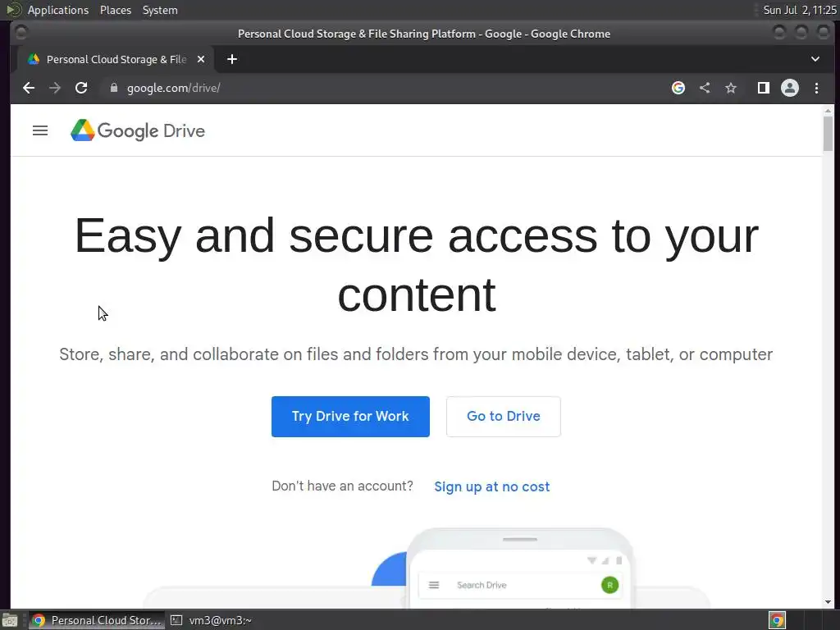Image resolution: width=840 pixels, height=630 pixels.
Task: Click the clock showing Sun Jul 2
Action: (800, 10)
